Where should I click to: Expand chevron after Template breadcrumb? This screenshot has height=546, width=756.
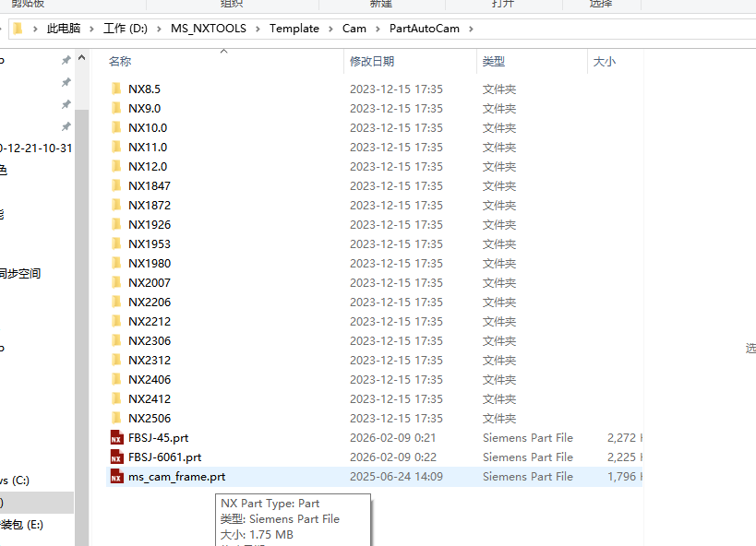click(330, 29)
